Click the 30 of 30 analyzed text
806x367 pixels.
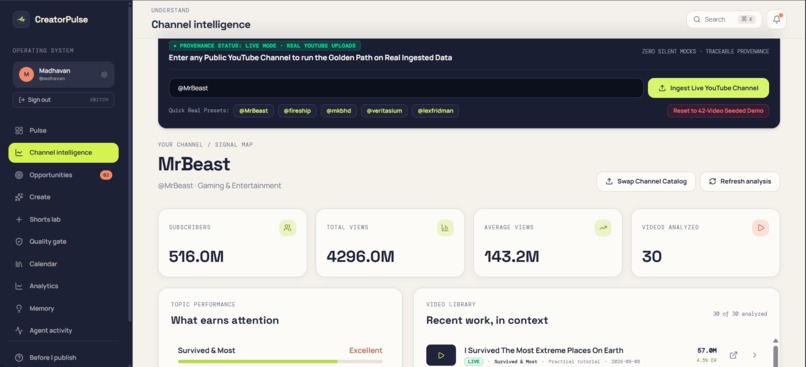tap(740, 314)
